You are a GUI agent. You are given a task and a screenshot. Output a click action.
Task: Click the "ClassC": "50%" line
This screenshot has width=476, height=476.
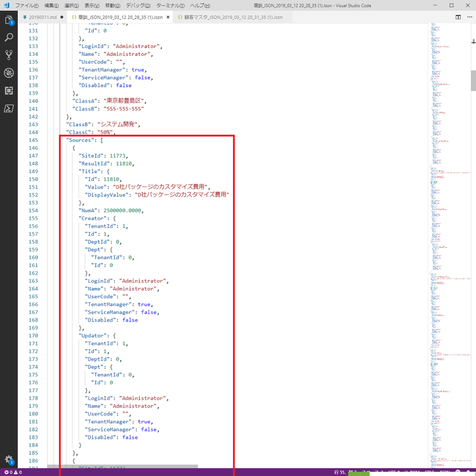point(91,132)
